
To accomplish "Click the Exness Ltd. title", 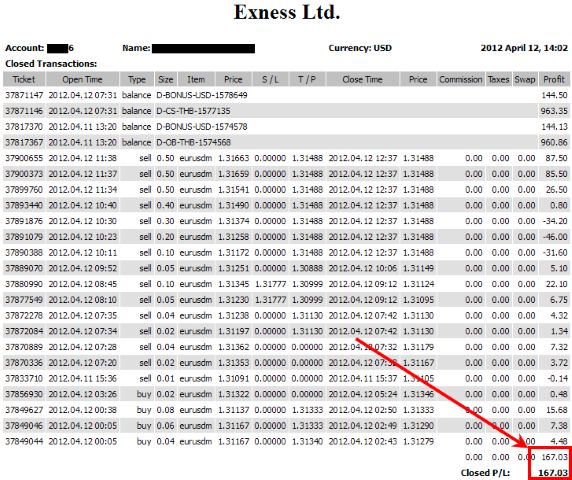I will [x=287, y=12].
